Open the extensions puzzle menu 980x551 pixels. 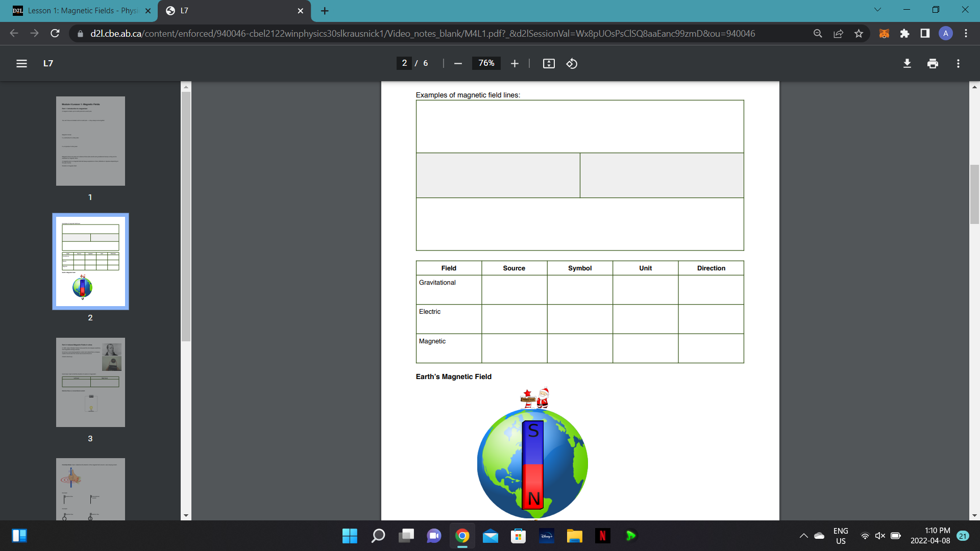(904, 34)
